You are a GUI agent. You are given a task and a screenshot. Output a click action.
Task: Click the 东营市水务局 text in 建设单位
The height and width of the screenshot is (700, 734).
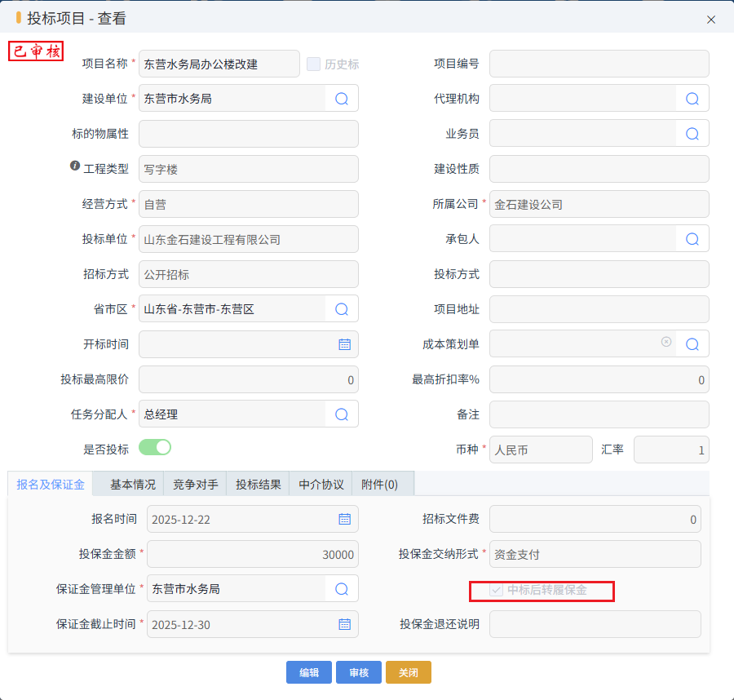[x=178, y=99]
